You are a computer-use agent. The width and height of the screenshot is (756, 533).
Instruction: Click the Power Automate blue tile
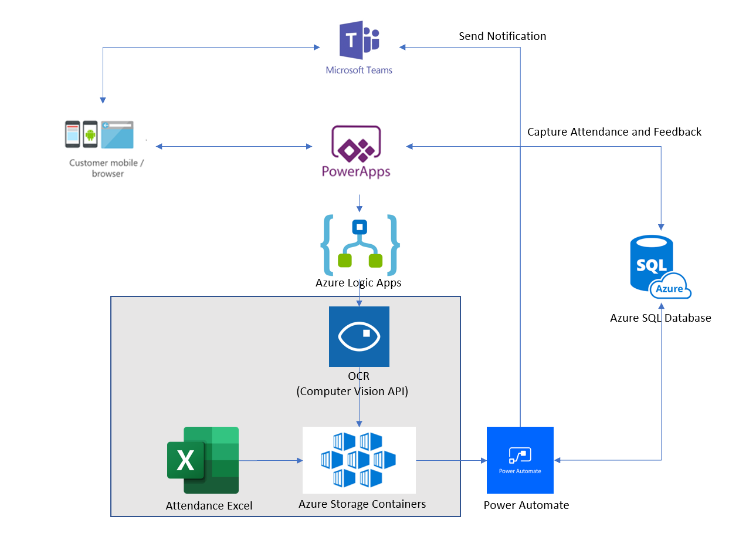(520, 460)
